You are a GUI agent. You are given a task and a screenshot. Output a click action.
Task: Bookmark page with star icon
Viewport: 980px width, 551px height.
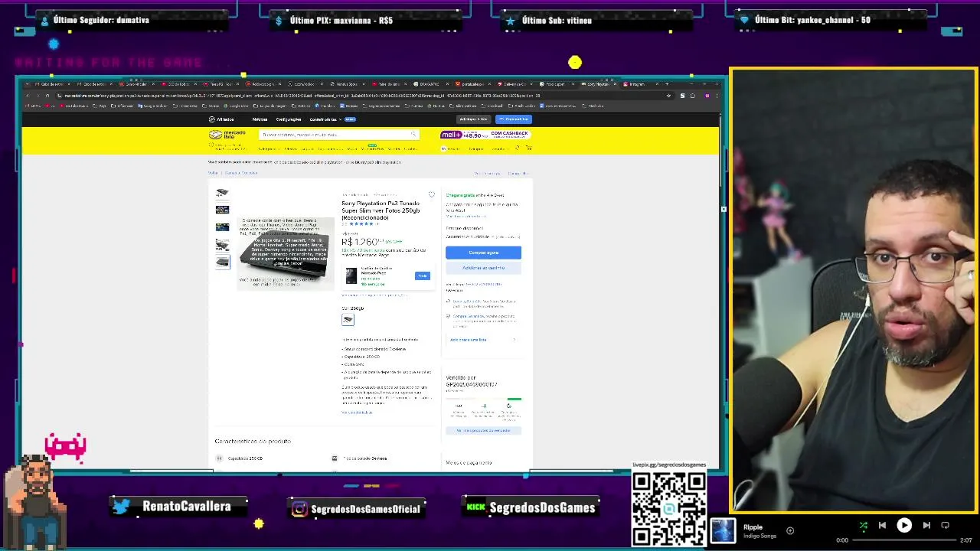coord(669,96)
